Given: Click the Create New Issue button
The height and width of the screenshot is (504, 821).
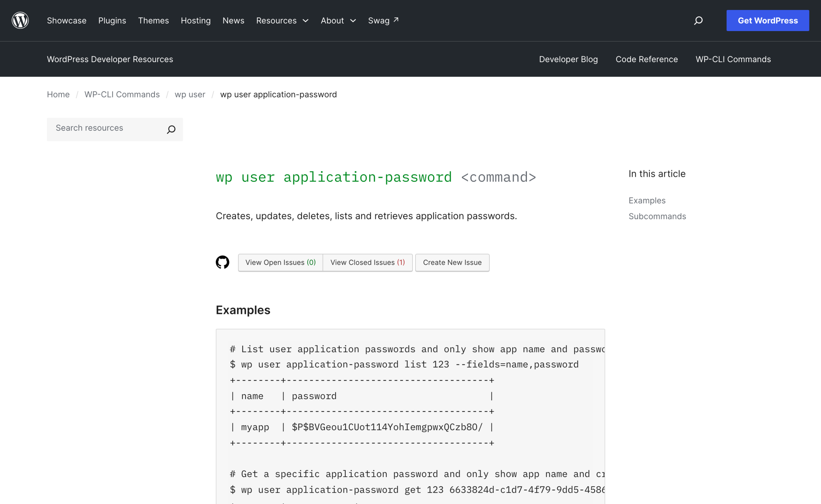Looking at the screenshot, I should 453,263.
